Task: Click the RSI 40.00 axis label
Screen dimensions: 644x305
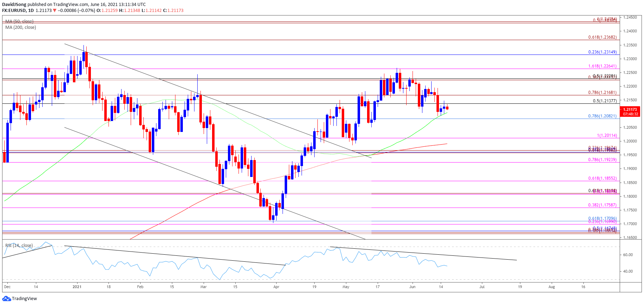Action: 628,271
